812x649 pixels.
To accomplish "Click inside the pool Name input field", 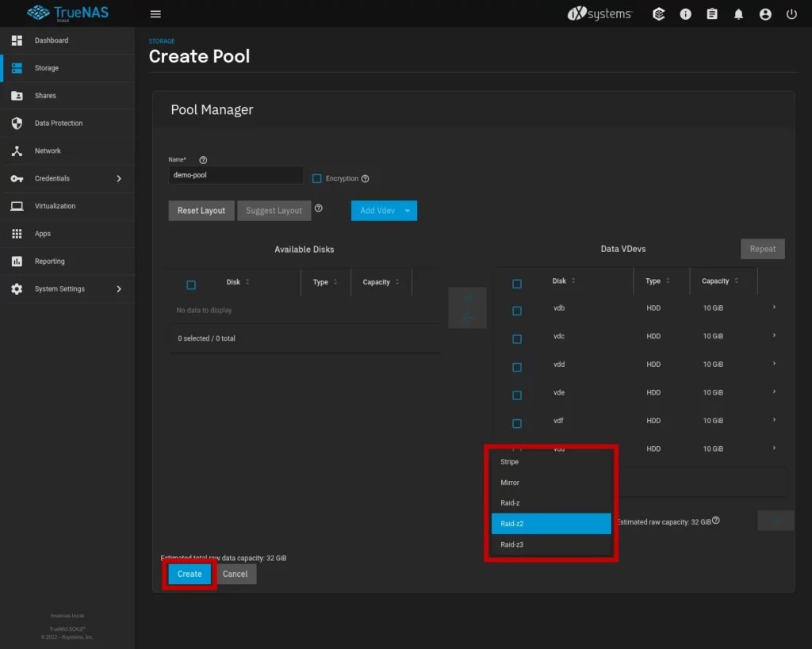I will pos(235,175).
